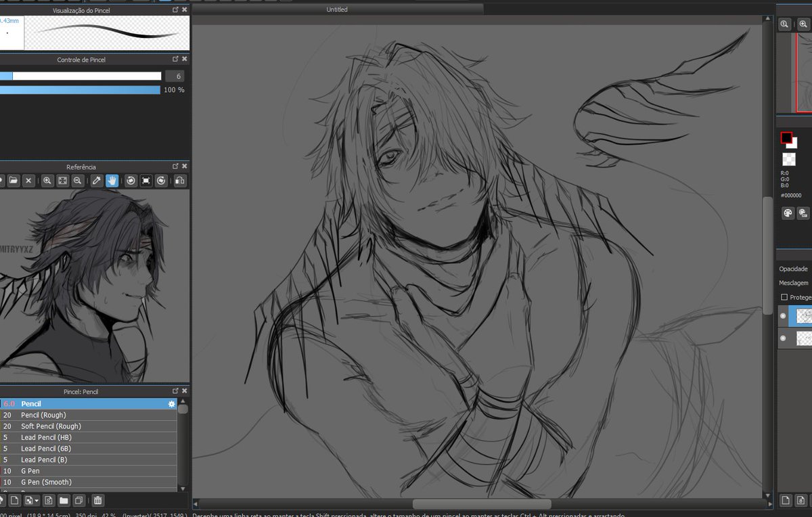812x517 pixels.
Task: Select the eyedropper tool in the Referência panel
Action: click(x=97, y=180)
